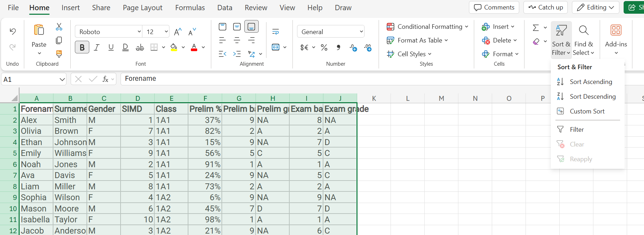Viewport: 644px width, 235px height.
Task: Click Format cells button
Action: click(500, 54)
